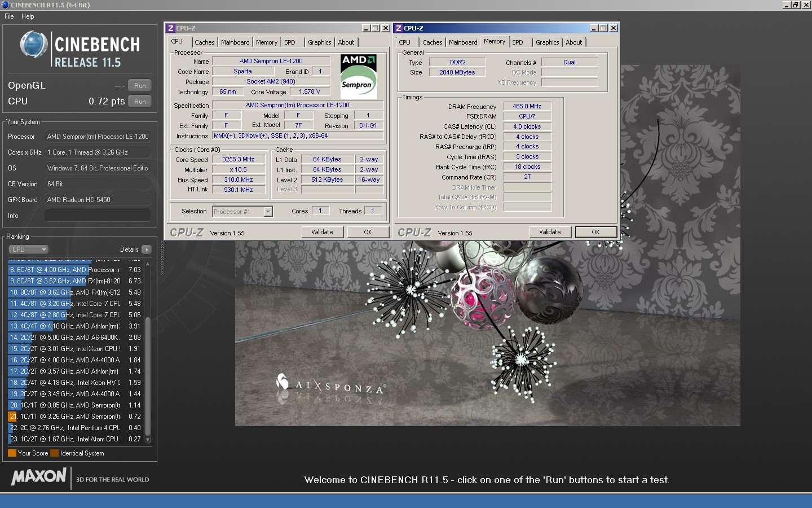
Task: Open the File menu in Cinebench
Action: (x=9, y=16)
